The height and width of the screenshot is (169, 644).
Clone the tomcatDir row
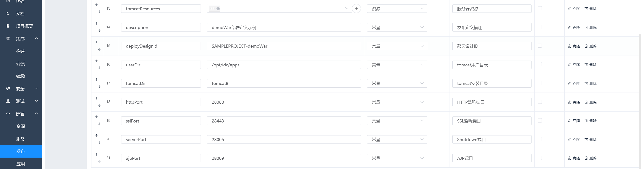pyautogui.click(x=574, y=84)
